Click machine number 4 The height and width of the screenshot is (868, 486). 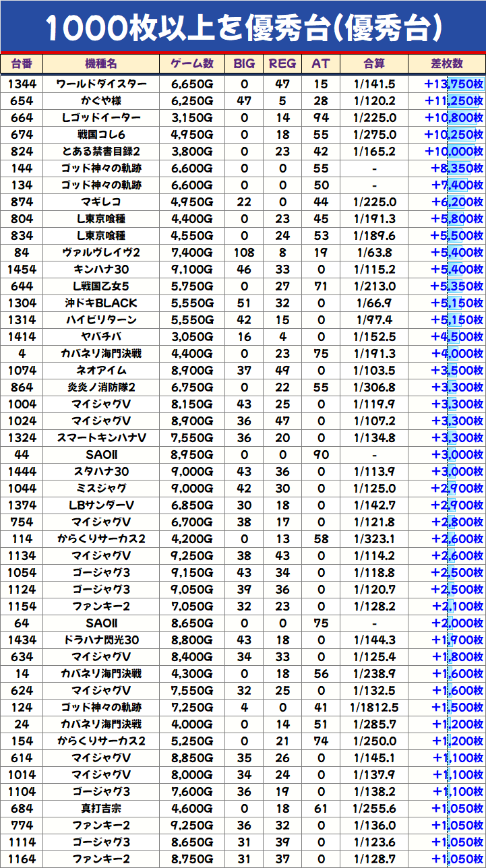point(22,354)
